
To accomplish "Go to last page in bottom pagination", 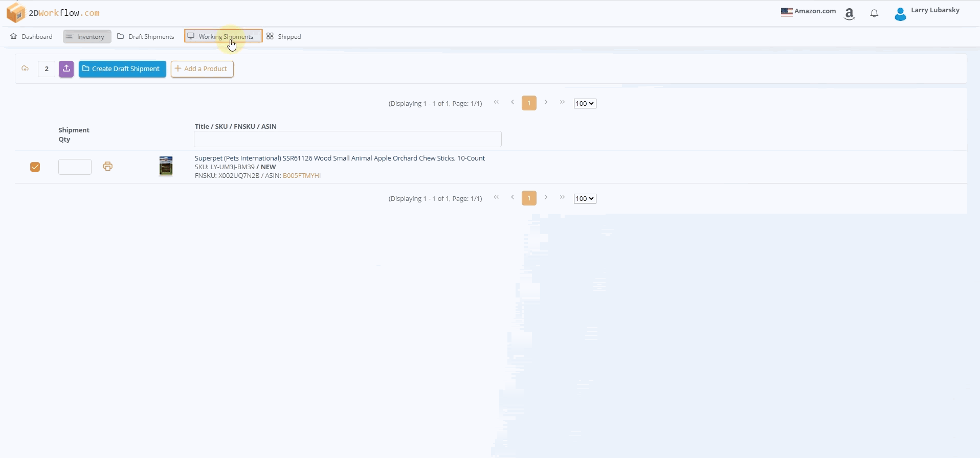I will (562, 197).
